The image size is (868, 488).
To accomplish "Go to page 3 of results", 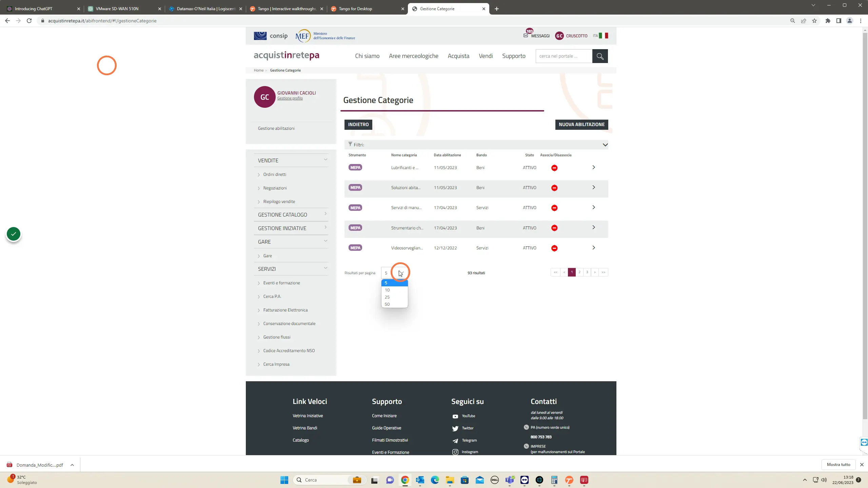I will pyautogui.click(x=587, y=272).
